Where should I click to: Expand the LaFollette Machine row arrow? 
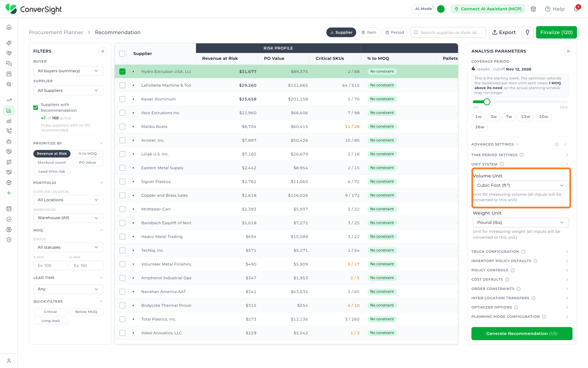point(133,85)
